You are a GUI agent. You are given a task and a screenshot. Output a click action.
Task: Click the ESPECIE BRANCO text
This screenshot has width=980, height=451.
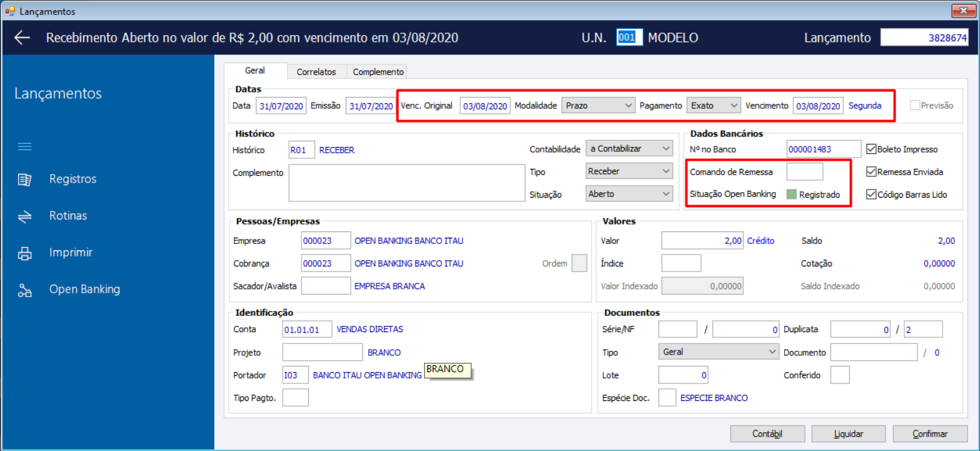714,398
